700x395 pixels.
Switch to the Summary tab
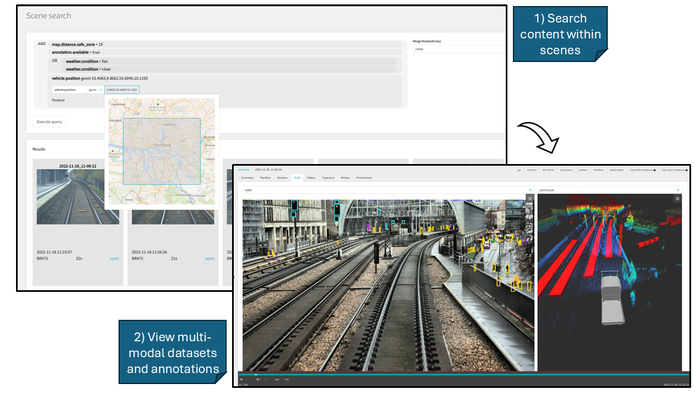click(x=247, y=178)
